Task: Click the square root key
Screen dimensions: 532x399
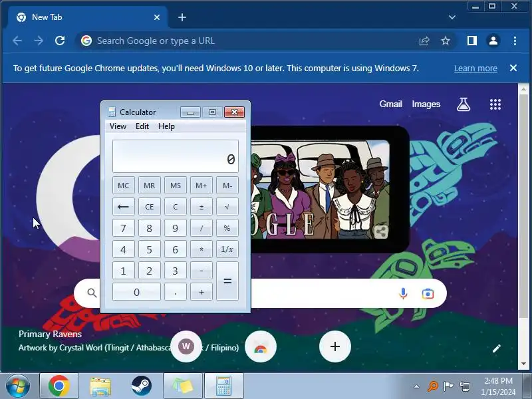Action: tap(227, 207)
